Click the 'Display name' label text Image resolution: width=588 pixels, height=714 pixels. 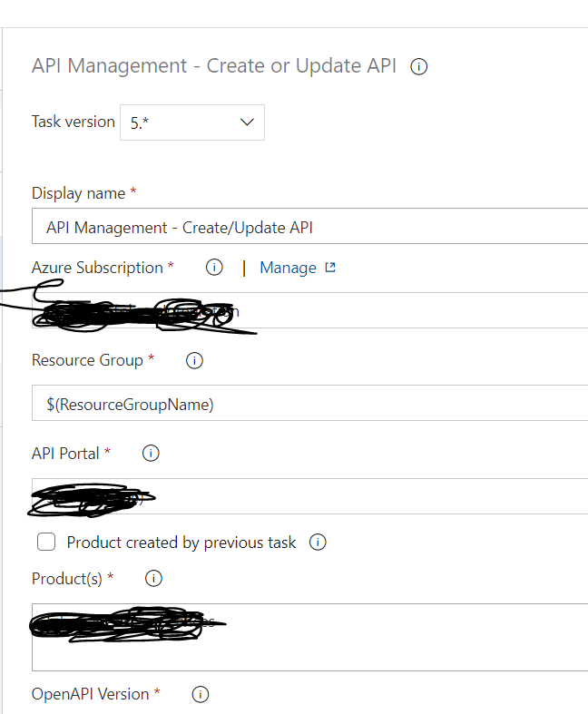pyautogui.click(x=78, y=193)
